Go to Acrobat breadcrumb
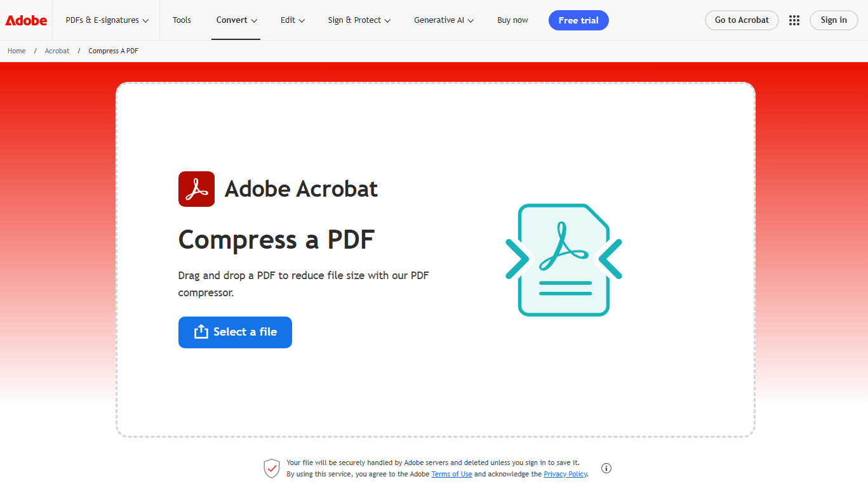 [57, 51]
